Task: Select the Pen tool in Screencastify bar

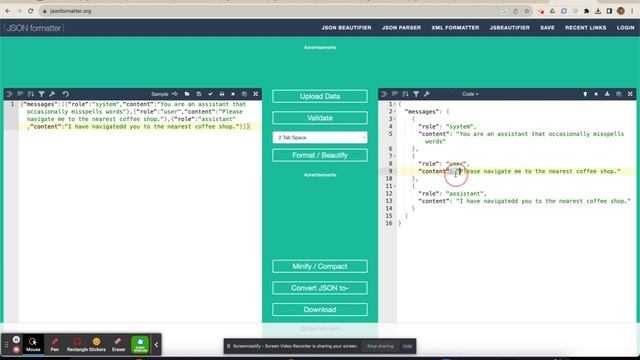Action: pos(55,344)
